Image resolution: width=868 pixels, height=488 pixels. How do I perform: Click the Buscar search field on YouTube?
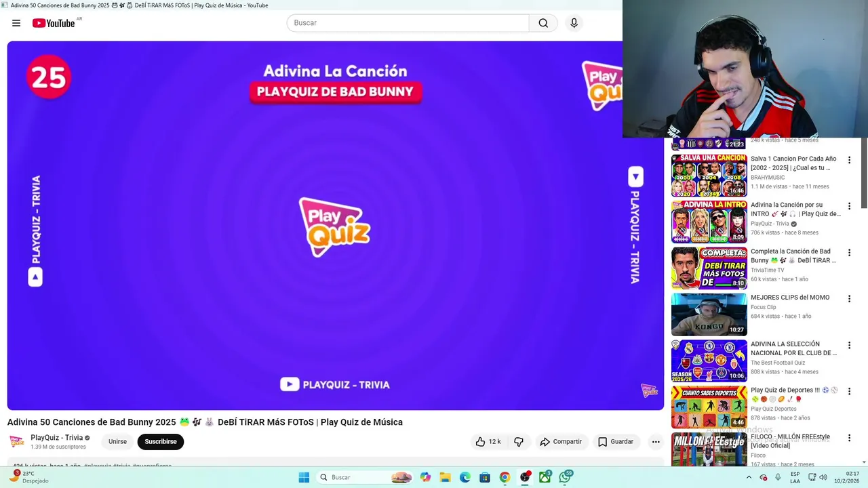click(408, 23)
